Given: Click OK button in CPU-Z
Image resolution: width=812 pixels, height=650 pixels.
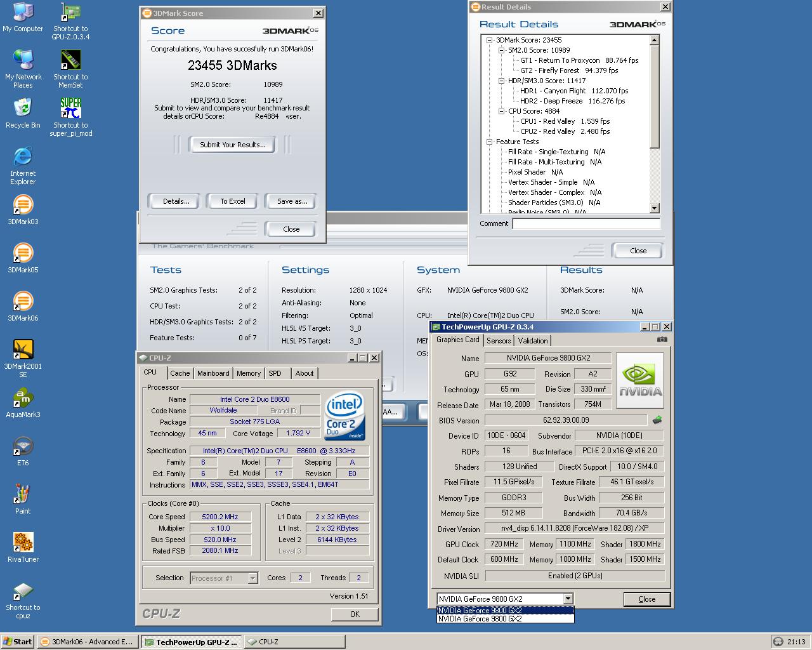Looking at the screenshot, I should coord(355,614).
